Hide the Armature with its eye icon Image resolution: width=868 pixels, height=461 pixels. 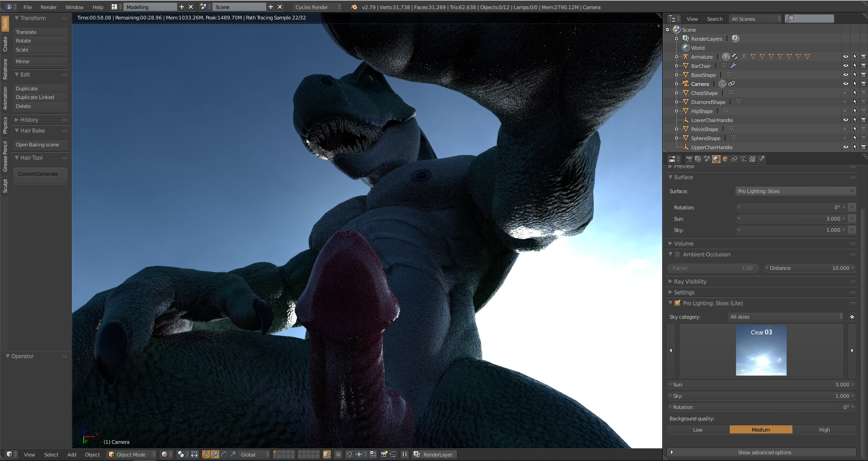point(845,56)
